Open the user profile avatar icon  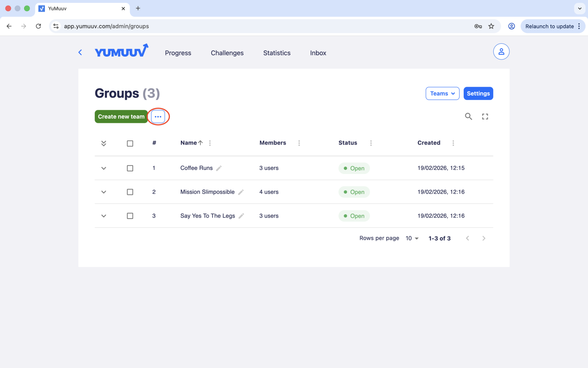501,52
